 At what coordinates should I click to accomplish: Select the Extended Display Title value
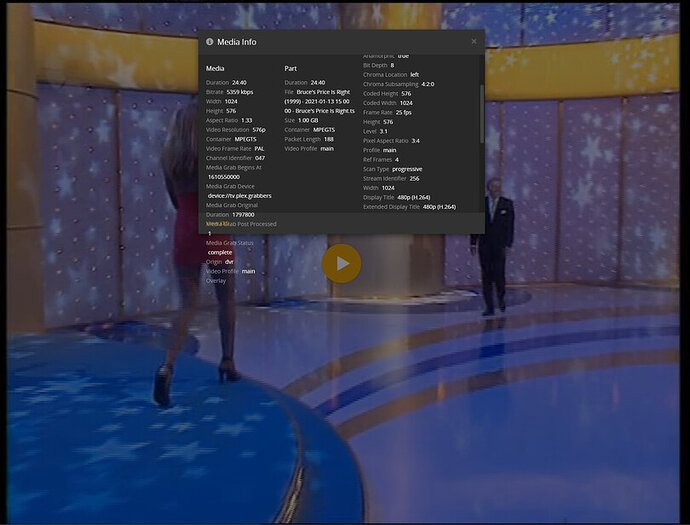(x=439, y=207)
